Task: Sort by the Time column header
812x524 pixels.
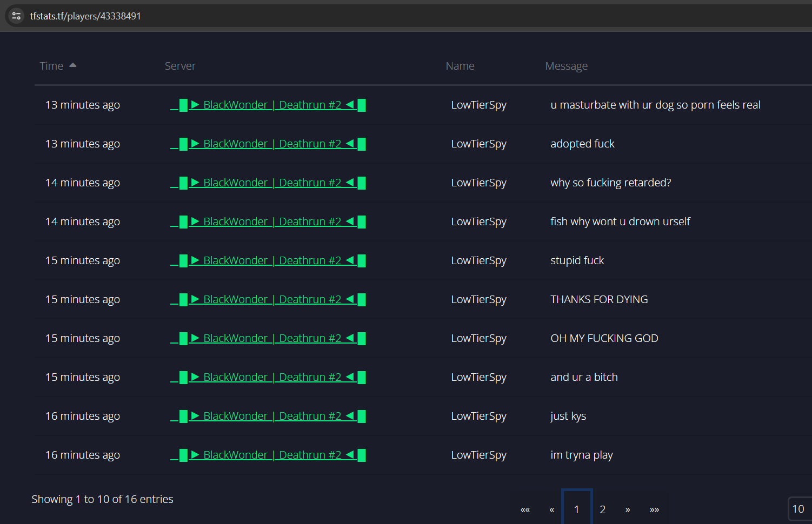Action: [51, 66]
